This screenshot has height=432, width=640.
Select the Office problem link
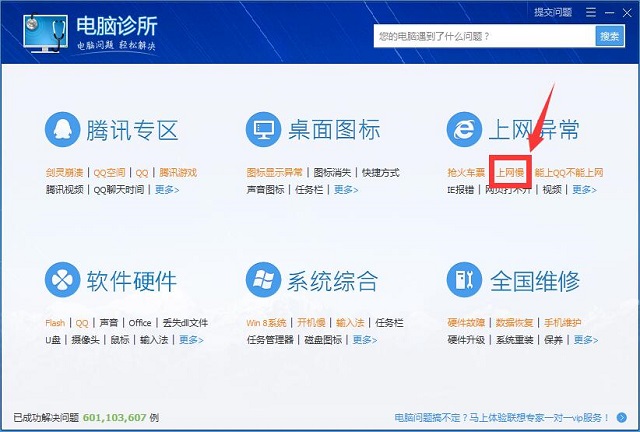tap(140, 323)
